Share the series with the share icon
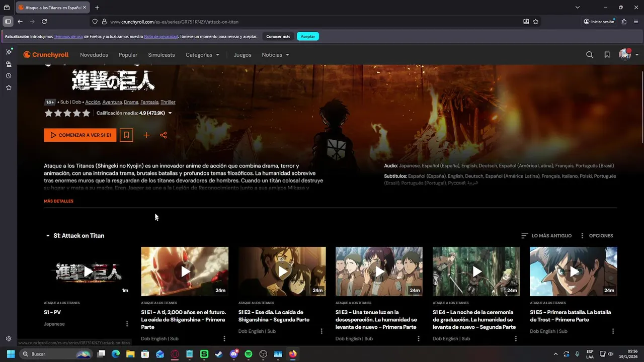644x362 pixels. point(164,135)
